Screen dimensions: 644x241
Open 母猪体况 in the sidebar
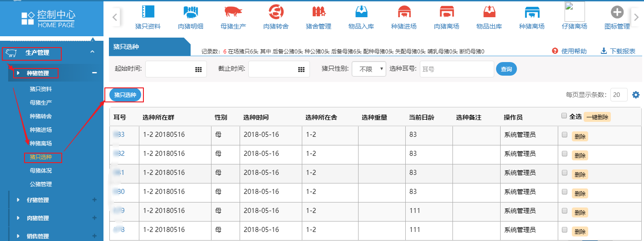tap(41, 171)
